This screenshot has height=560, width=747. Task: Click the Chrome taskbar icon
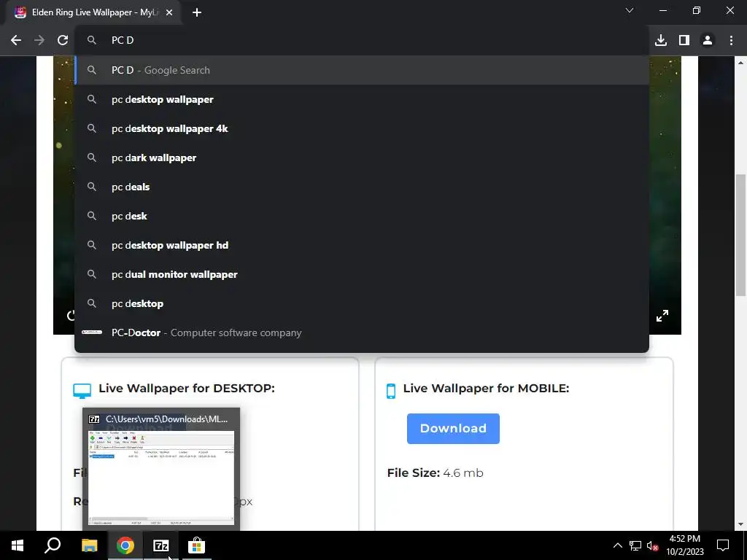coord(125,545)
